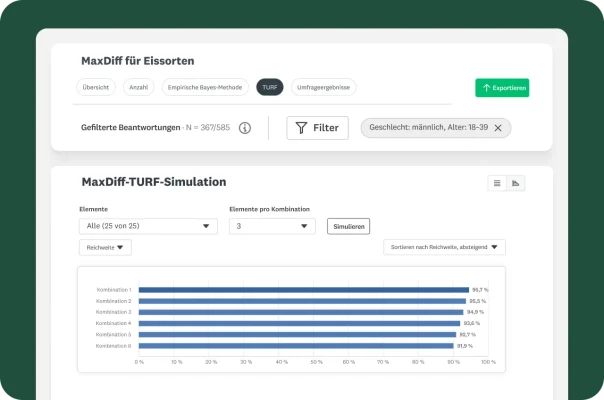Switch to bar chart view icon

pos(516,183)
